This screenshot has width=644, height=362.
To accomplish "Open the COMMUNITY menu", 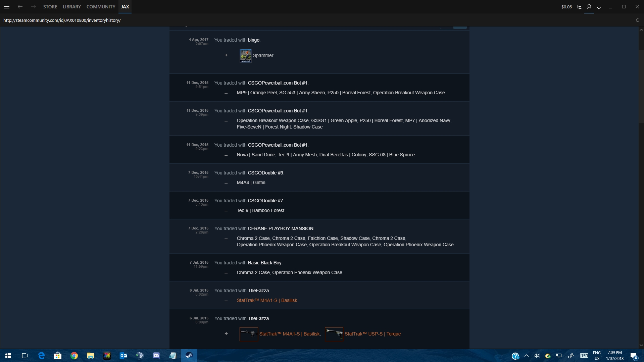I will pos(101,7).
